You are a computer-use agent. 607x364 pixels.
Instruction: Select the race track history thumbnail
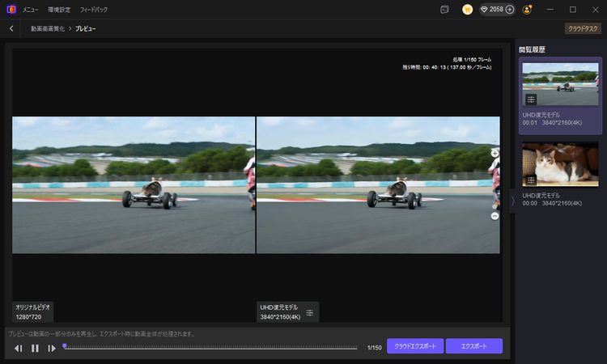tap(560, 84)
